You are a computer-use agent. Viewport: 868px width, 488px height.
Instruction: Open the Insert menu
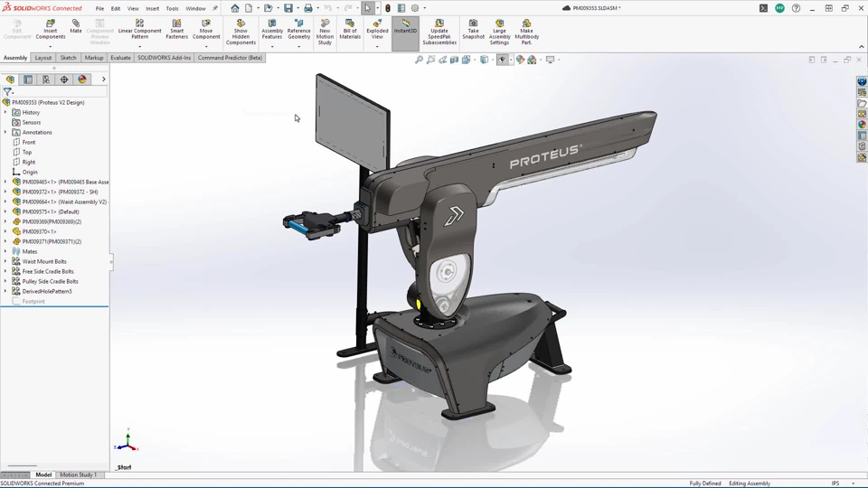(x=152, y=9)
